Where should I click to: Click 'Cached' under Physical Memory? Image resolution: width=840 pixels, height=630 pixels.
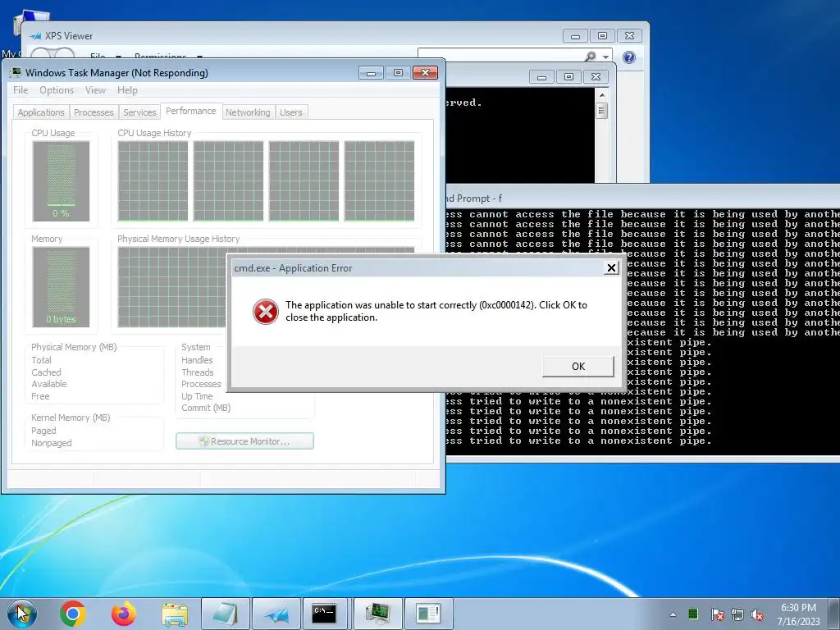46,372
